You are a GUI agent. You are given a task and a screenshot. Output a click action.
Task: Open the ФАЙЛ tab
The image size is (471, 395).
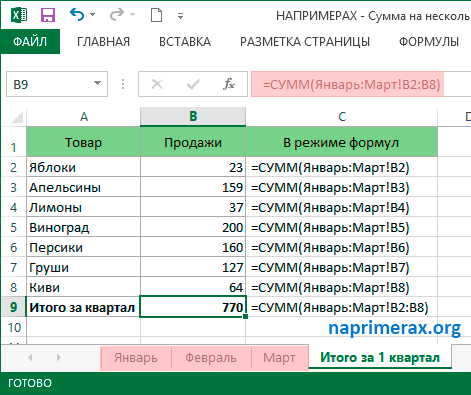(30, 42)
